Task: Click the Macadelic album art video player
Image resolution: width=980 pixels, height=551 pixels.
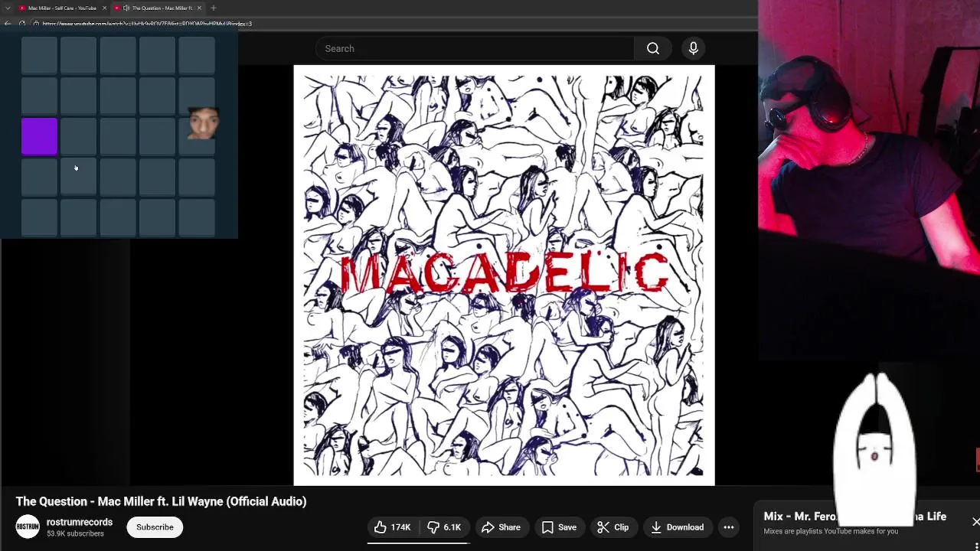Action: click(x=504, y=275)
